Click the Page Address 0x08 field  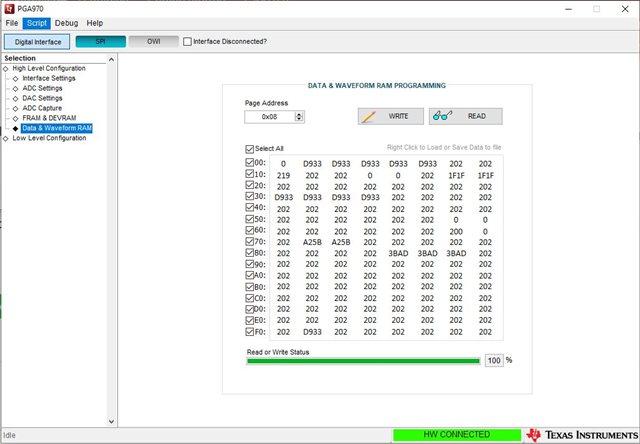[x=269, y=117]
